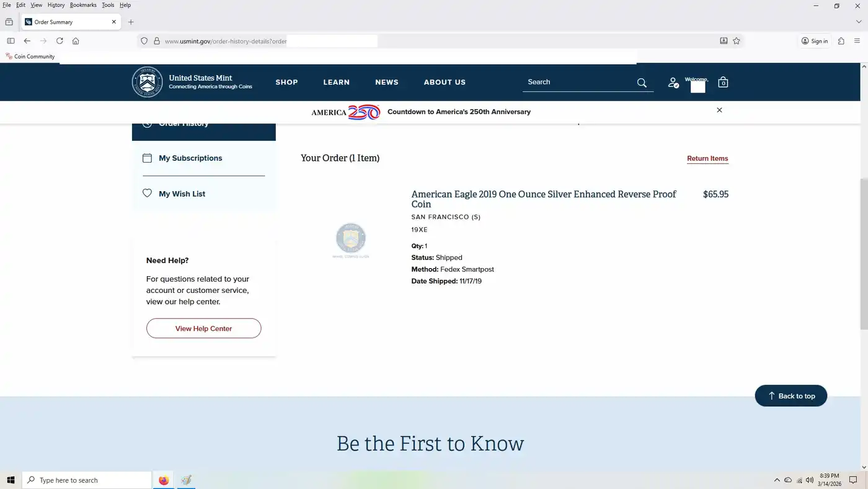Click the Method: Fedex Smartpost text

tap(453, 269)
